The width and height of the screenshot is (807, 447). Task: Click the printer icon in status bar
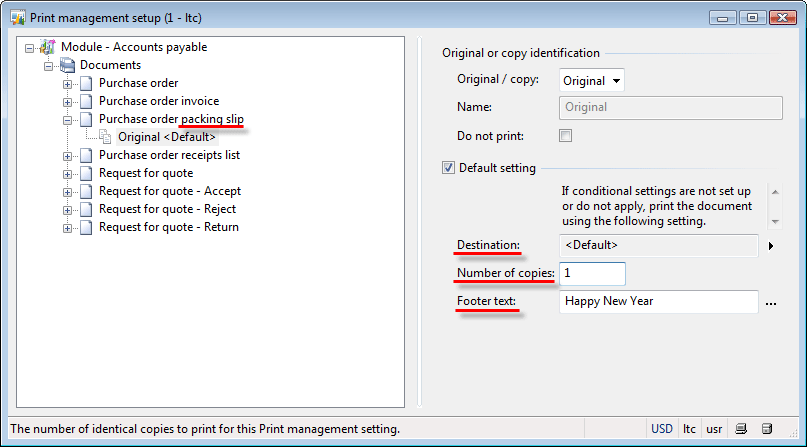[741, 428]
